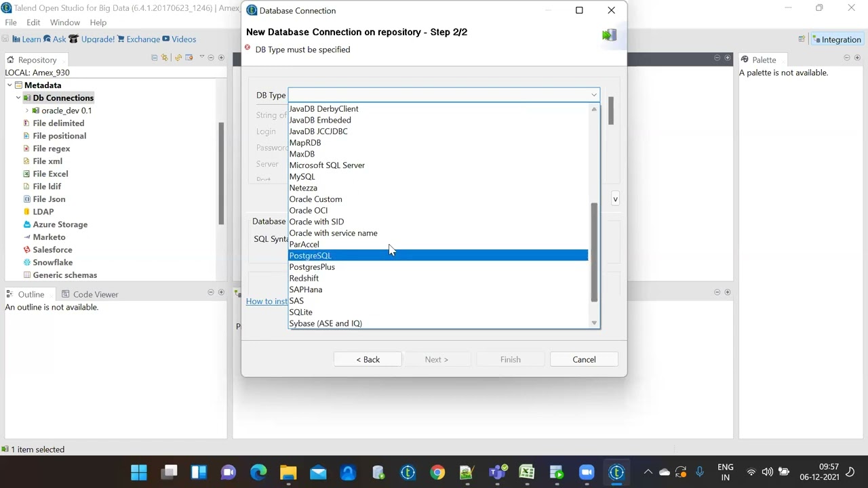
Task: Click the Cancel button
Action: tap(584, 359)
